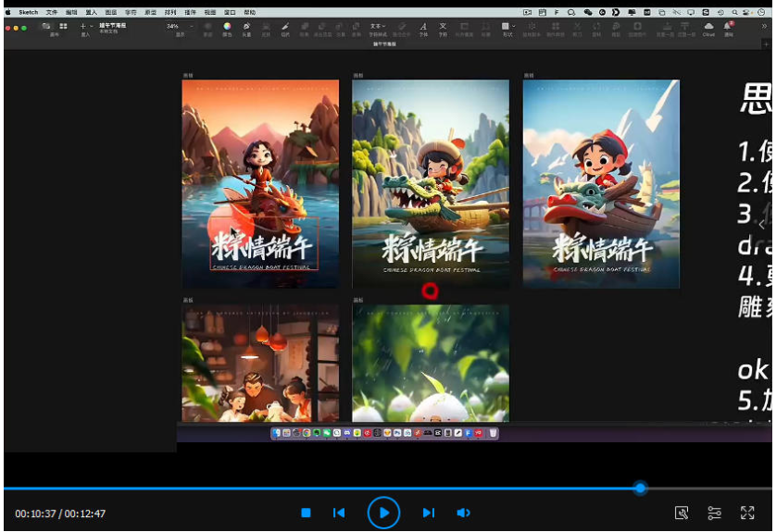
Task: Stop the video playback
Action: (x=306, y=513)
